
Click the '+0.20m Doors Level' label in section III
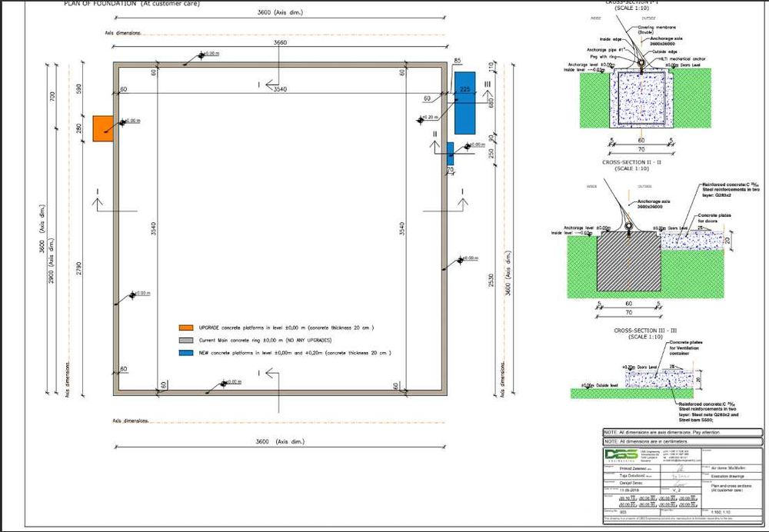click(x=639, y=367)
